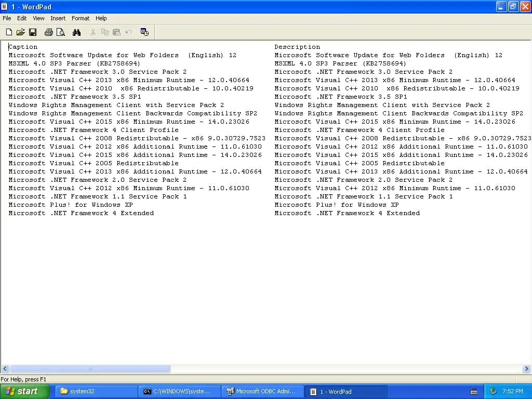Open the View menu
This screenshot has width=532, height=399.
[38, 18]
